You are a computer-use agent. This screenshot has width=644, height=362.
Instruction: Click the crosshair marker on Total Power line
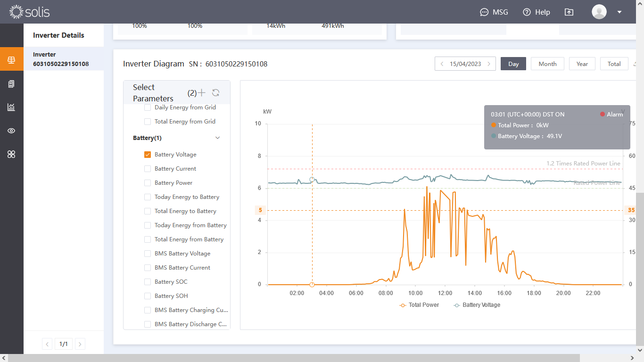(x=312, y=285)
